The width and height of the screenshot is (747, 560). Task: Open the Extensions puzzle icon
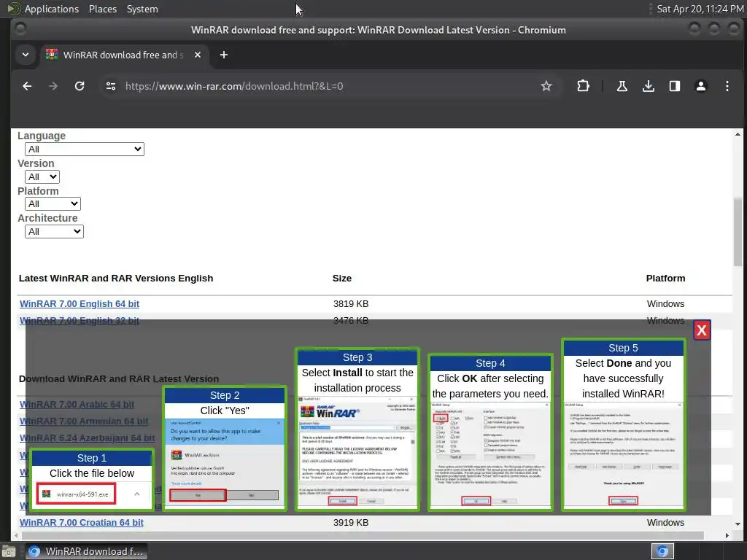click(583, 86)
